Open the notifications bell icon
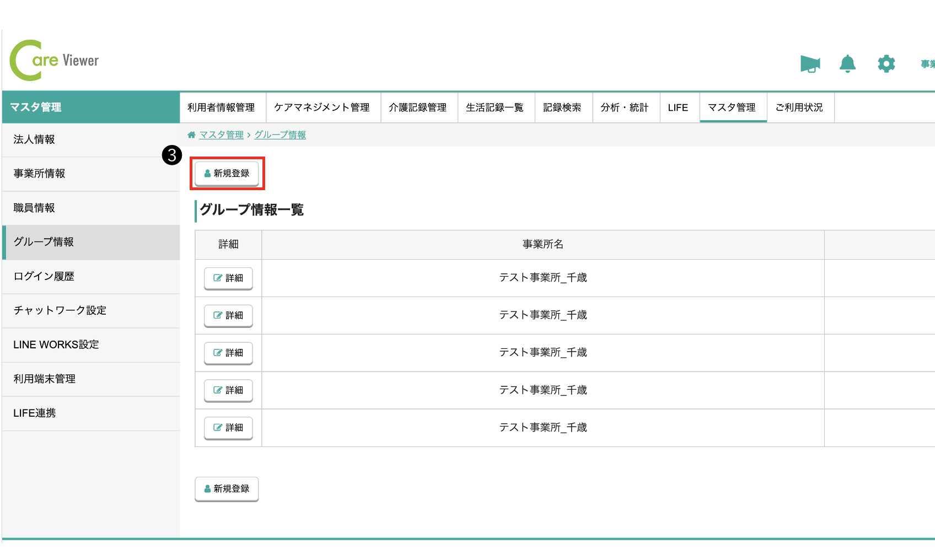 tap(847, 64)
